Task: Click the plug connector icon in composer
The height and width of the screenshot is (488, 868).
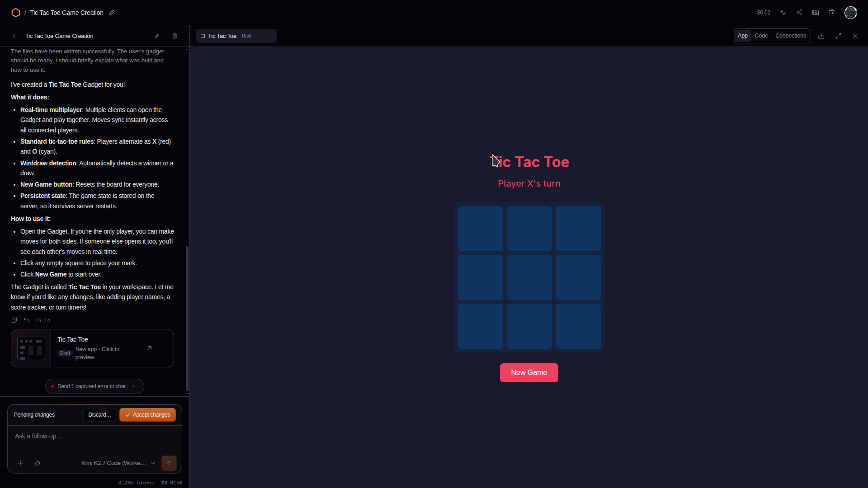Action: [38, 463]
